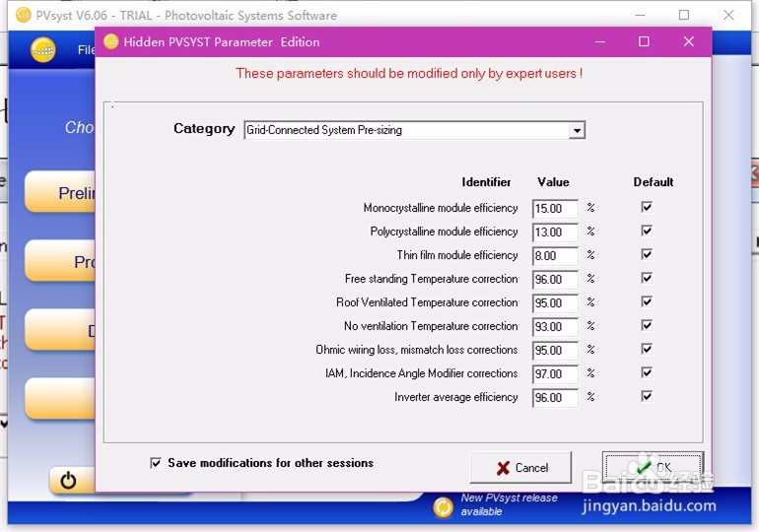Click the 'Inverter average efficiency' label
Image resolution: width=759 pixels, height=532 pixels.
(456, 397)
